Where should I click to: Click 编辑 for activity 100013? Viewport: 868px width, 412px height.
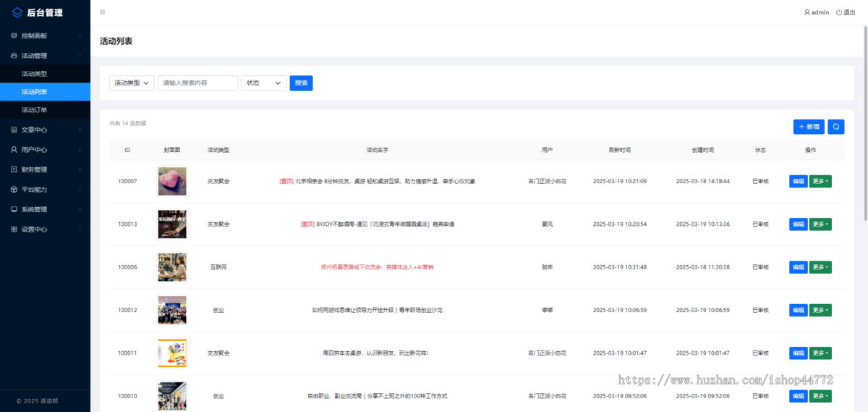coord(798,224)
